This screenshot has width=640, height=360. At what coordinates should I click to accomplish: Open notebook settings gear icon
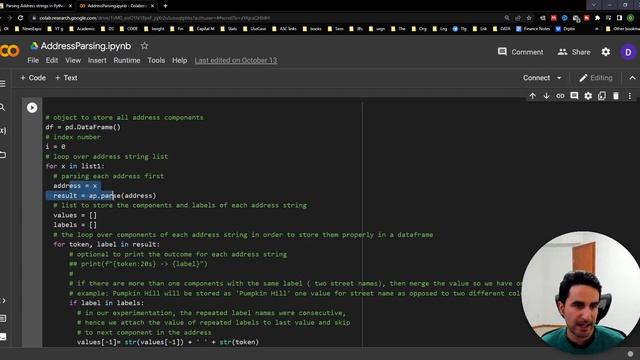pyautogui.click(x=606, y=52)
